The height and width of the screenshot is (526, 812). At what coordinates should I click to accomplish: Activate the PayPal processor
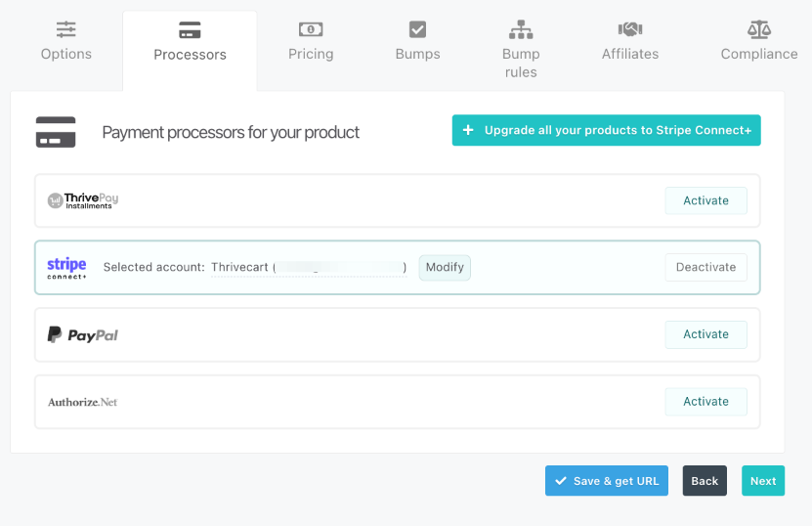(x=705, y=334)
